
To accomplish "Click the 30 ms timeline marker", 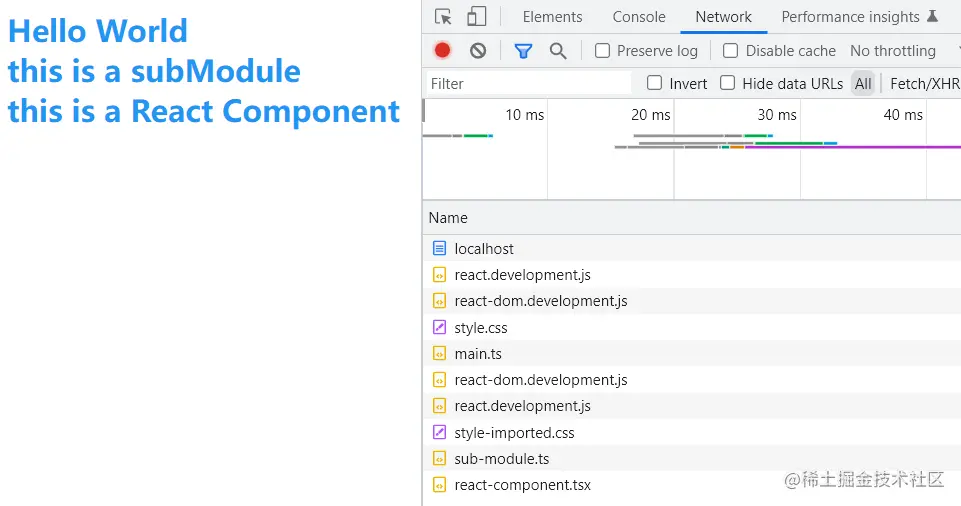I will tap(777, 115).
